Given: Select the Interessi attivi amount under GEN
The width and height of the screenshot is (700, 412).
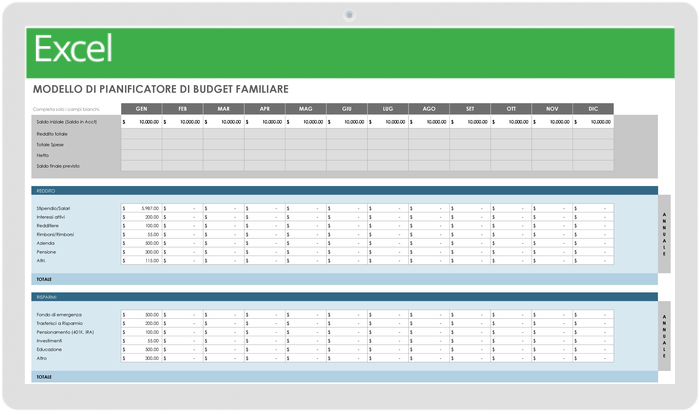Looking at the screenshot, I should (142, 217).
